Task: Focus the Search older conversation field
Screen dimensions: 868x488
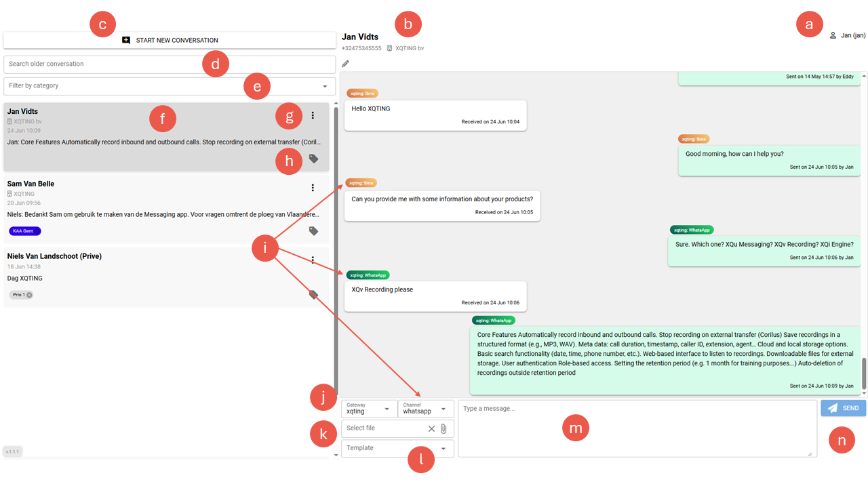Action: (x=102, y=64)
